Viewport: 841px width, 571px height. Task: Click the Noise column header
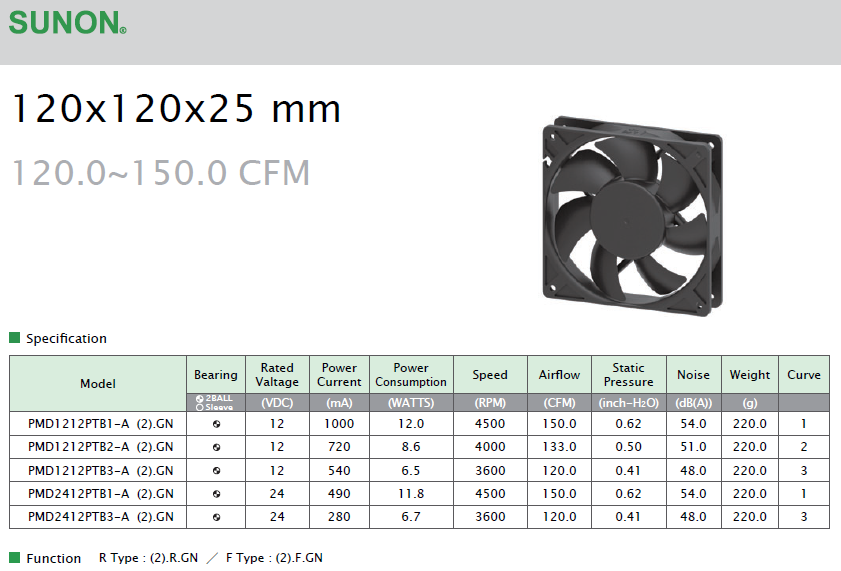[x=694, y=375]
